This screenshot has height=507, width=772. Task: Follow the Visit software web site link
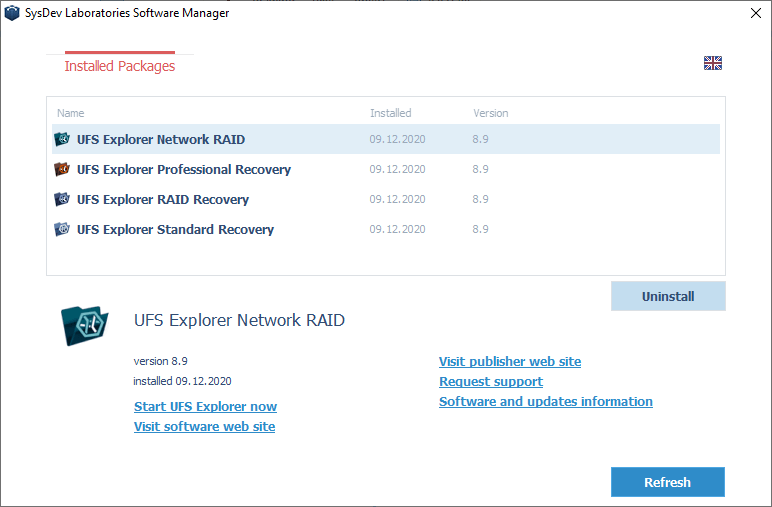[x=204, y=427]
